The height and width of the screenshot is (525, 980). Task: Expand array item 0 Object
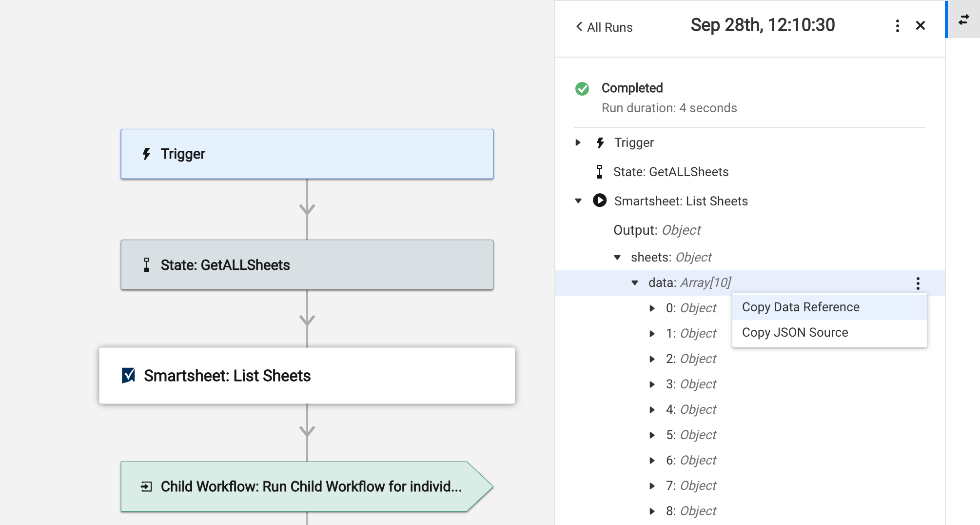point(652,308)
